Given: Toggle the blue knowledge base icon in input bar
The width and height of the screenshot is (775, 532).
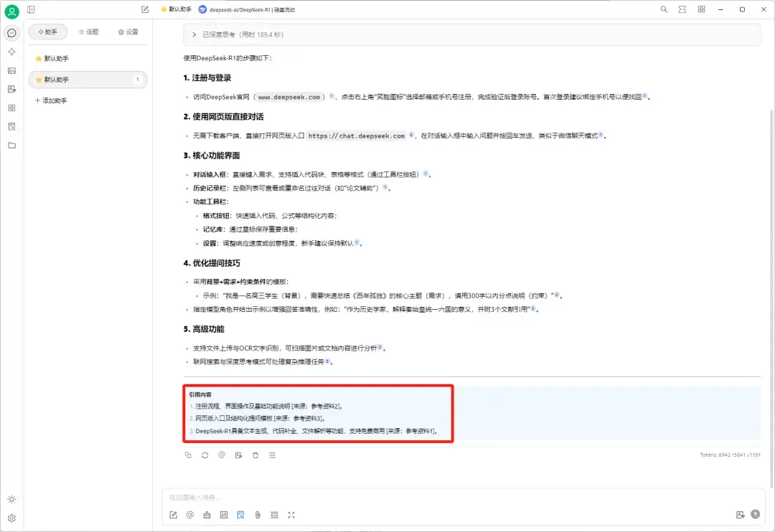Looking at the screenshot, I should pos(240,515).
